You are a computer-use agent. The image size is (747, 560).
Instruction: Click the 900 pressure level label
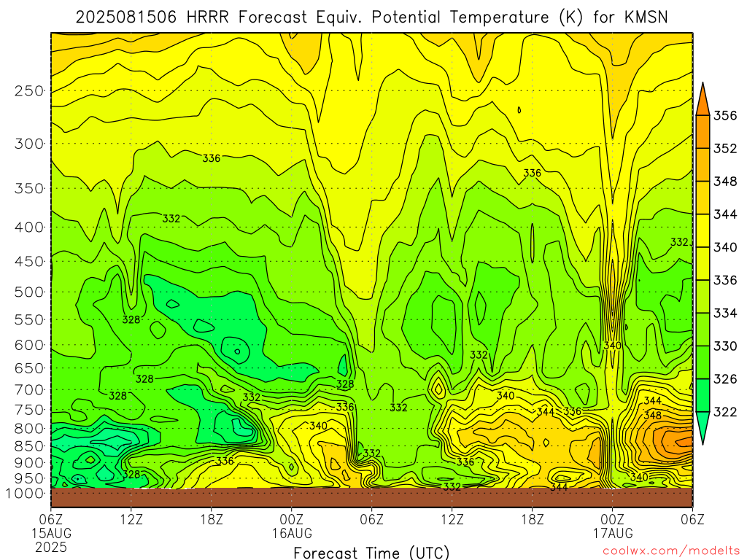[x=29, y=463]
